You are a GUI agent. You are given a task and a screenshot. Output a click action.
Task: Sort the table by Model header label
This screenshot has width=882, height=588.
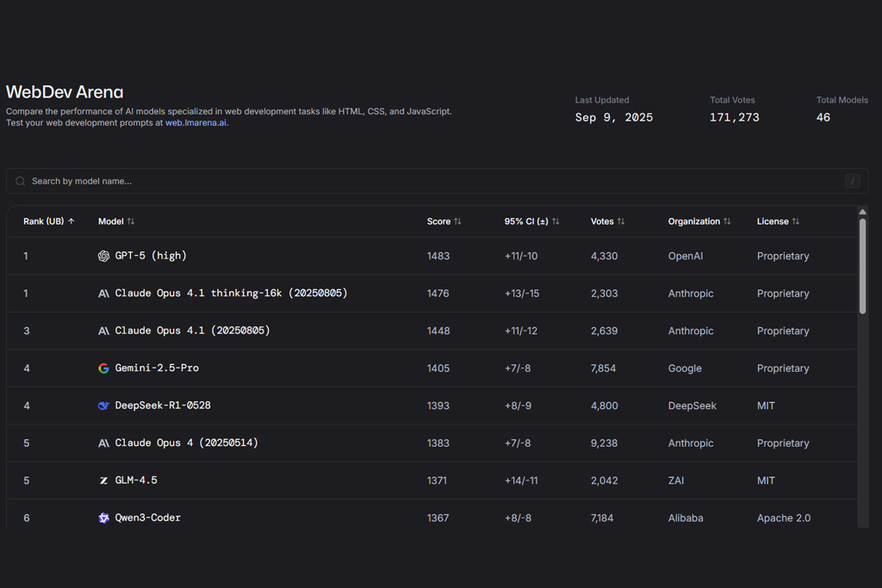coord(111,221)
